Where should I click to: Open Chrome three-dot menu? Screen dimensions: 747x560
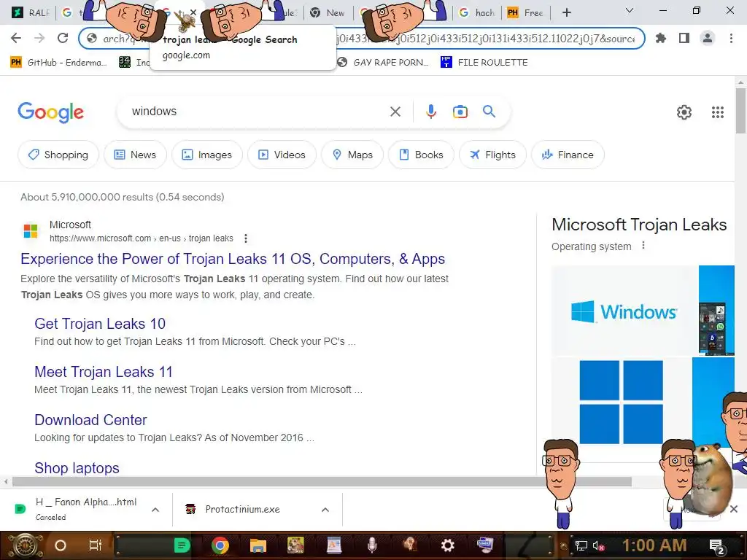tap(731, 38)
